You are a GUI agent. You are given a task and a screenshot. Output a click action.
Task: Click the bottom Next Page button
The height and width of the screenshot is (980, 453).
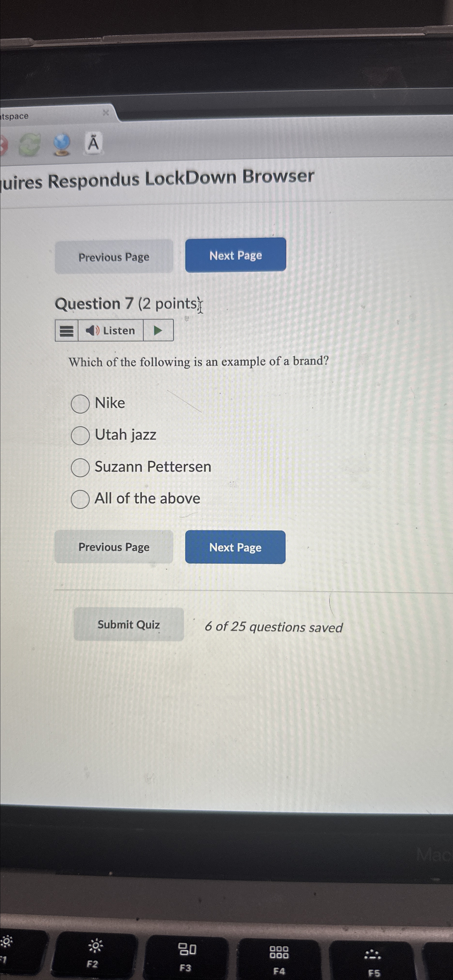(235, 547)
